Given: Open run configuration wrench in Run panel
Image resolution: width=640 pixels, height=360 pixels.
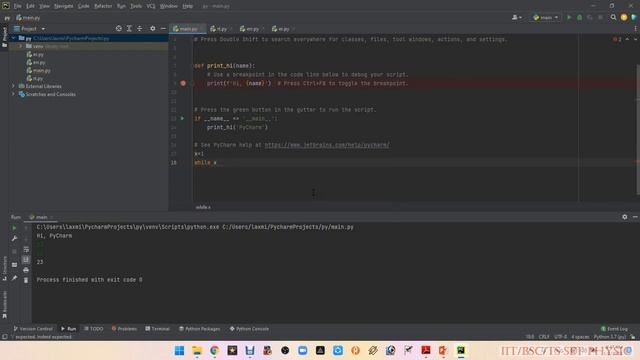Looking at the screenshot, I should coord(14,238).
